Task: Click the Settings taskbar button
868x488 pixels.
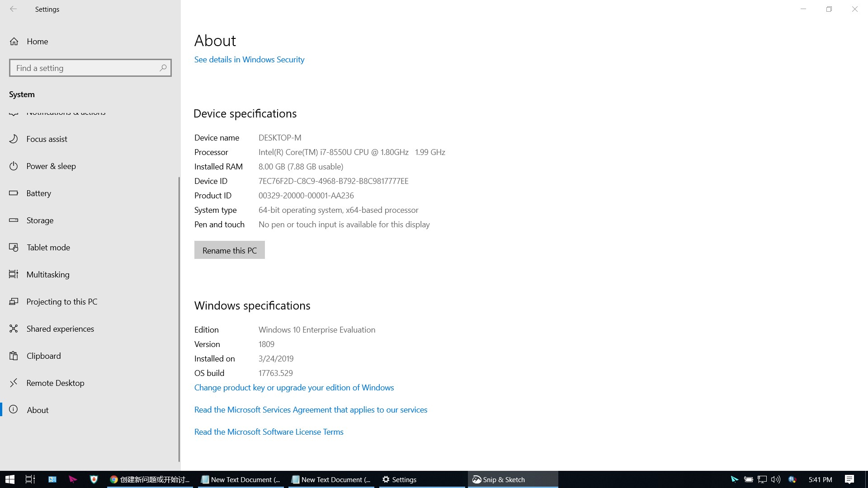Action: 421,479
